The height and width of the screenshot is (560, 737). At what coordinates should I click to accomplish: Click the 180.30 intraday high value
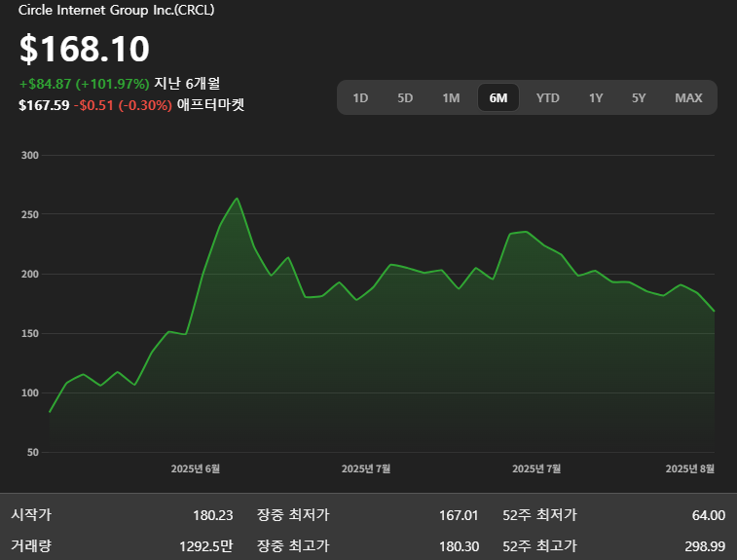459,546
